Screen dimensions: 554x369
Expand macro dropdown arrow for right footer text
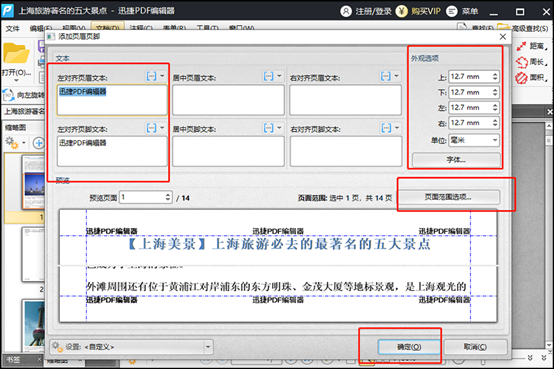point(397,128)
